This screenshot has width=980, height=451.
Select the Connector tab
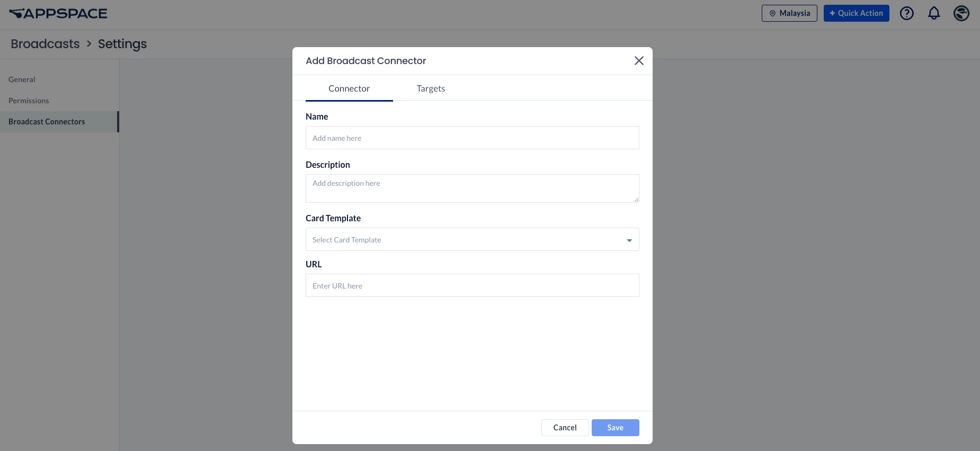[x=349, y=88]
